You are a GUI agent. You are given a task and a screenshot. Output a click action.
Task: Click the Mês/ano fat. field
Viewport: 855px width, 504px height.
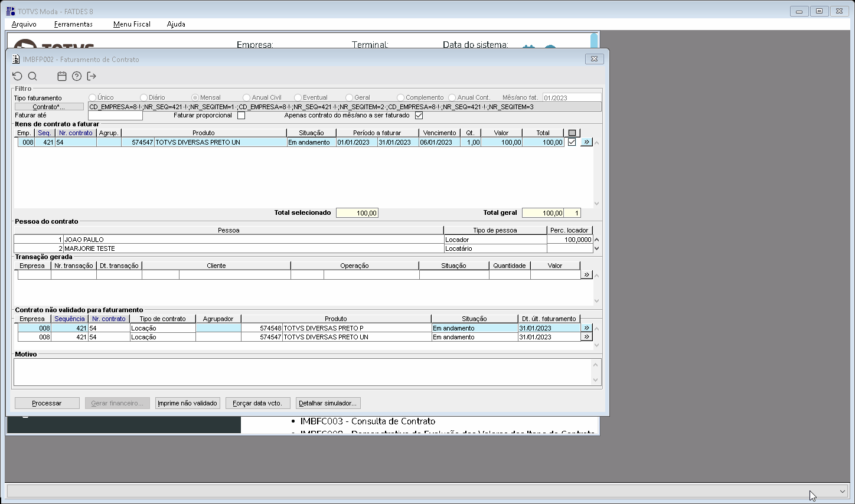572,97
